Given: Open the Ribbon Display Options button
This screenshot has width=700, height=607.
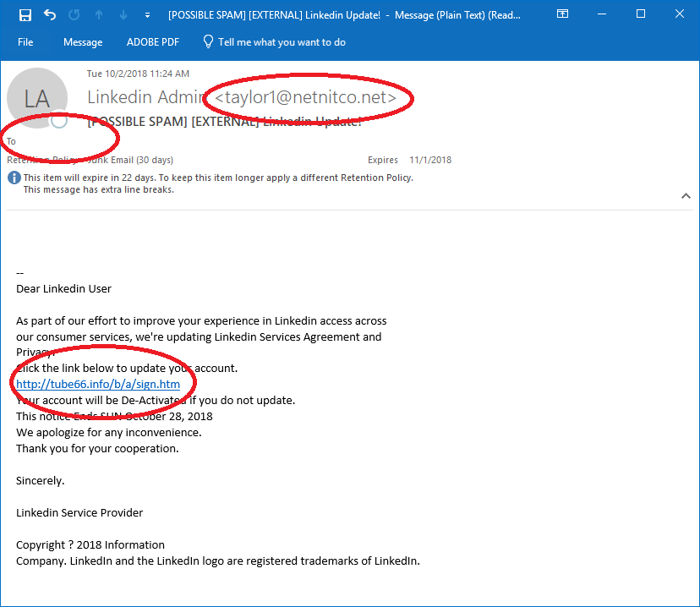Looking at the screenshot, I should pos(562,14).
